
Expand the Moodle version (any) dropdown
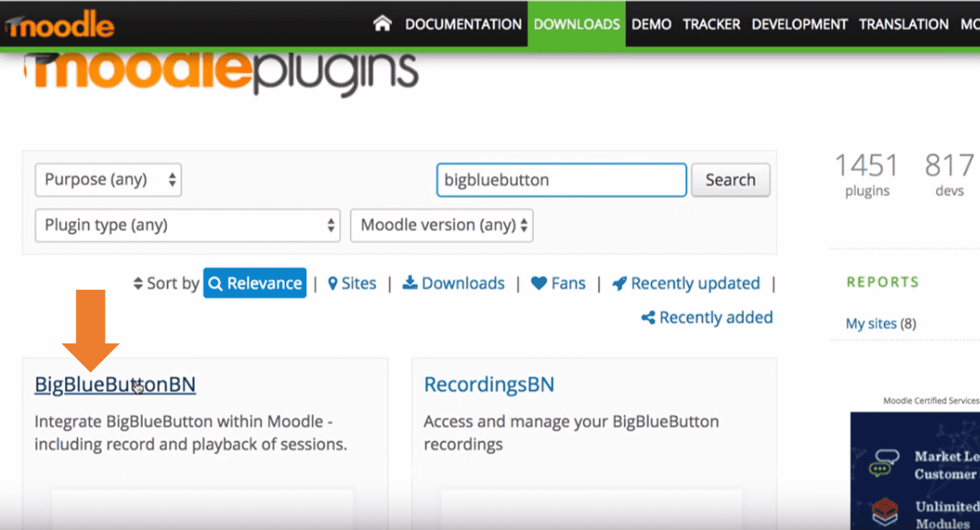pos(442,225)
